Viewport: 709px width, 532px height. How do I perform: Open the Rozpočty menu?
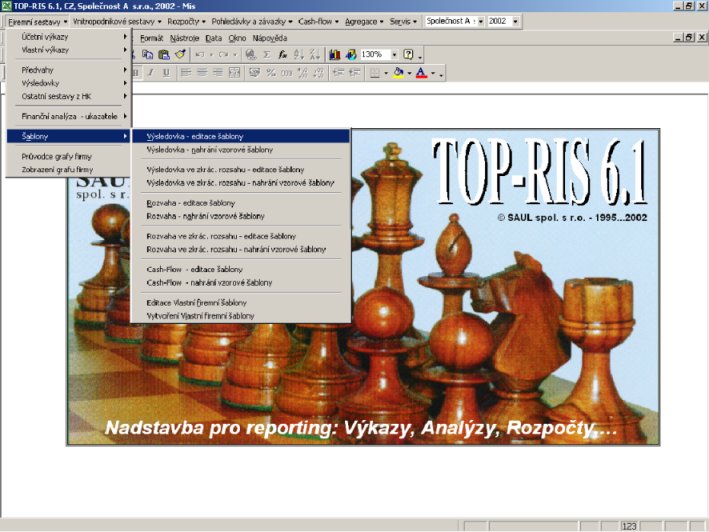click(x=186, y=21)
